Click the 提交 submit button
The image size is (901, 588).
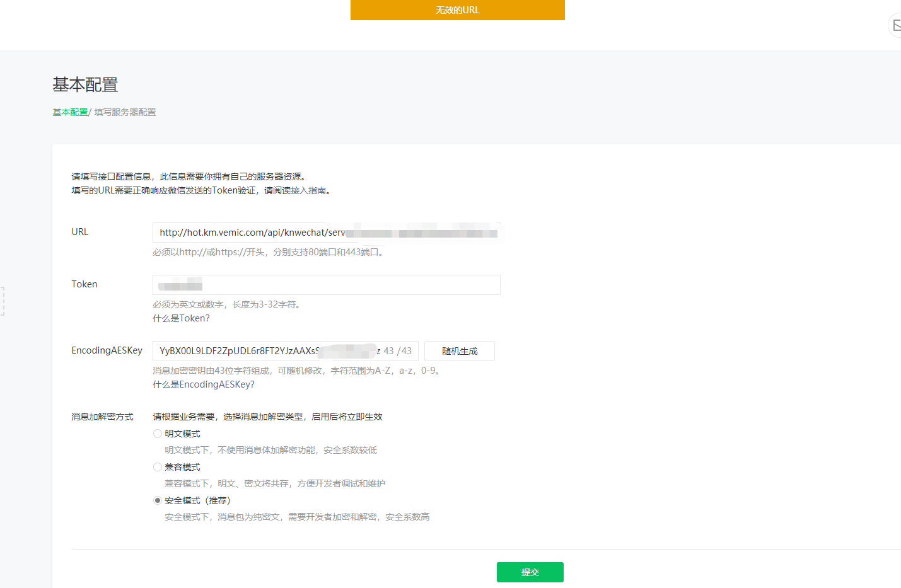click(530, 572)
